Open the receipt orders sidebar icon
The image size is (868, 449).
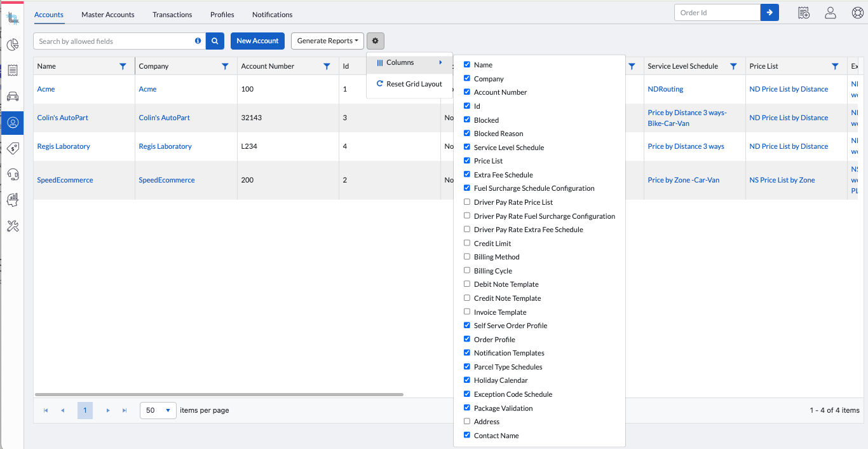(x=12, y=71)
